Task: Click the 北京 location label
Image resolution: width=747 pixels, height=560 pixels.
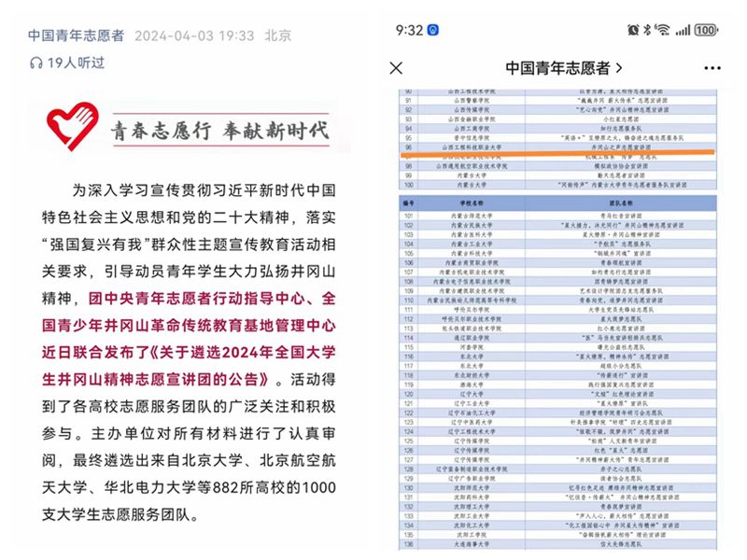Action: pos(277,35)
